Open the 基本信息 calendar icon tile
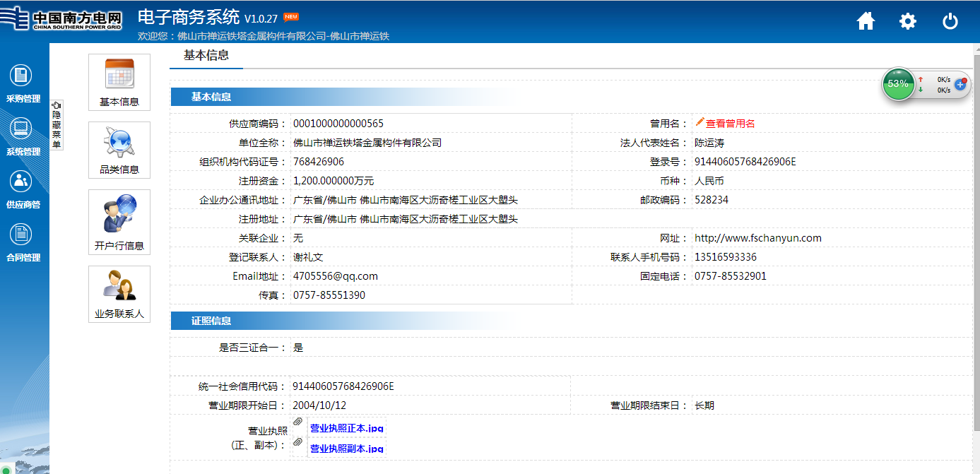 click(119, 82)
